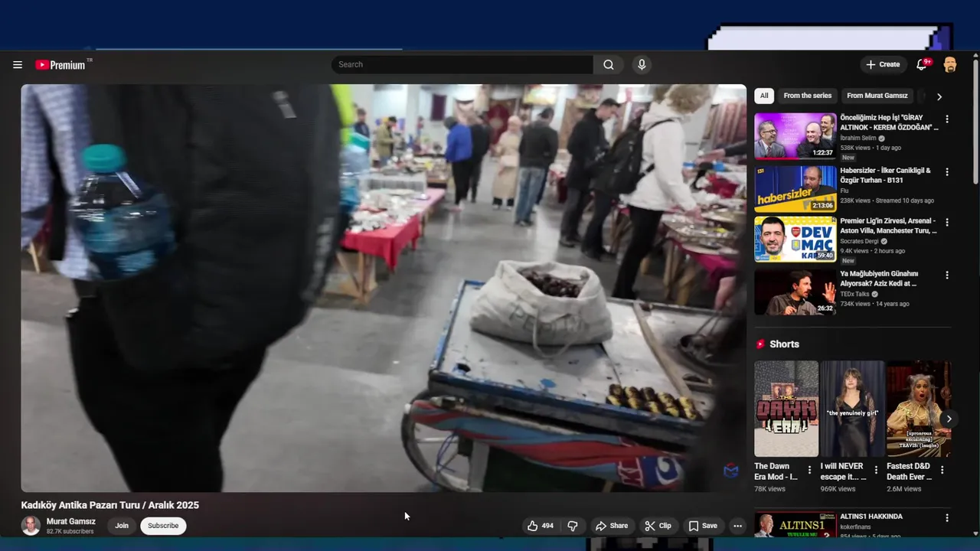This screenshot has width=980, height=551.
Task: Click Habersizler - İlker Canikligil video title
Action: click(x=885, y=175)
